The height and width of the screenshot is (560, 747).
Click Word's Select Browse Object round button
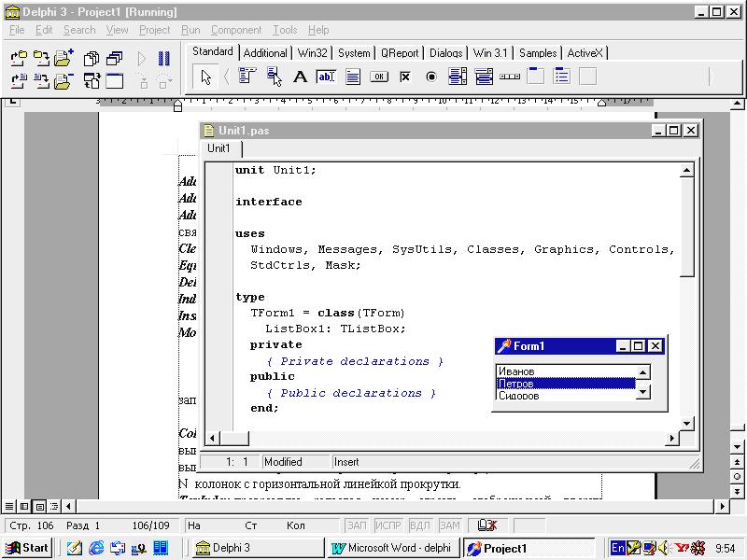(737, 477)
